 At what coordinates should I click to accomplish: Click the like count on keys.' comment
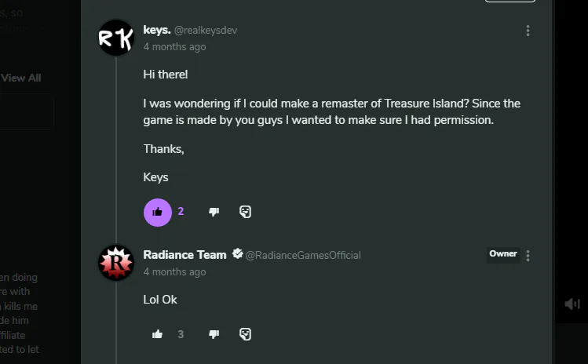(181, 212)
